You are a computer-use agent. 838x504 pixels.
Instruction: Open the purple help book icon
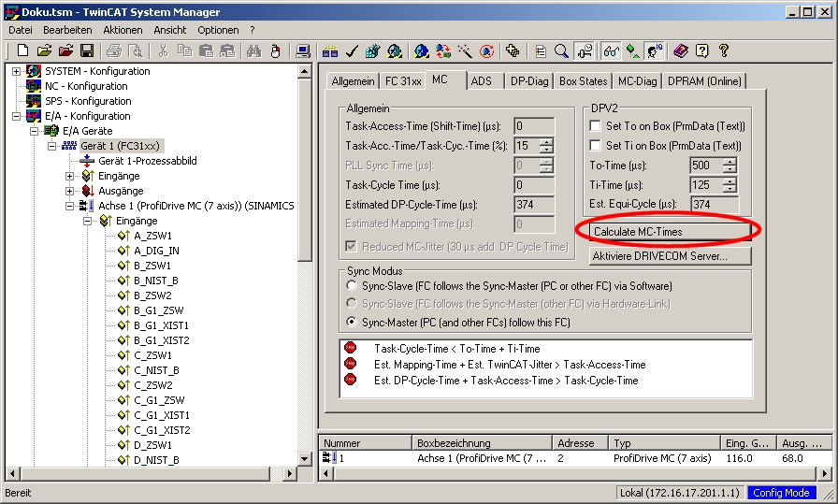[x=681, y=50]
